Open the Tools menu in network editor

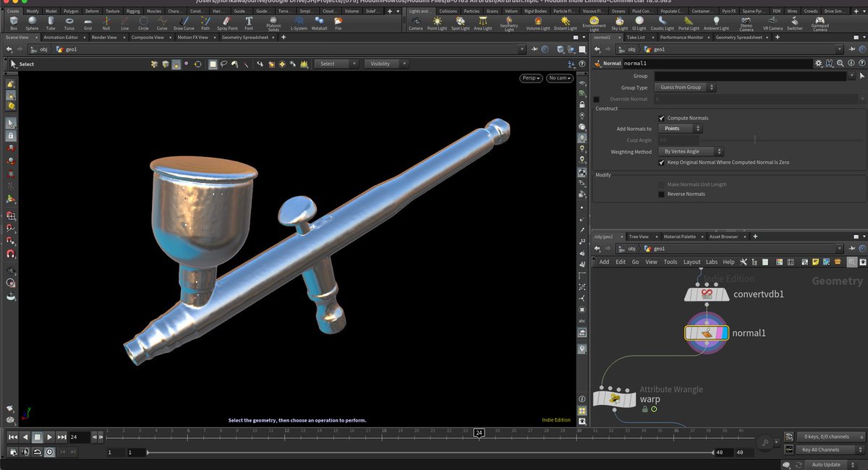pyautogui.click(x=671, y=262)
